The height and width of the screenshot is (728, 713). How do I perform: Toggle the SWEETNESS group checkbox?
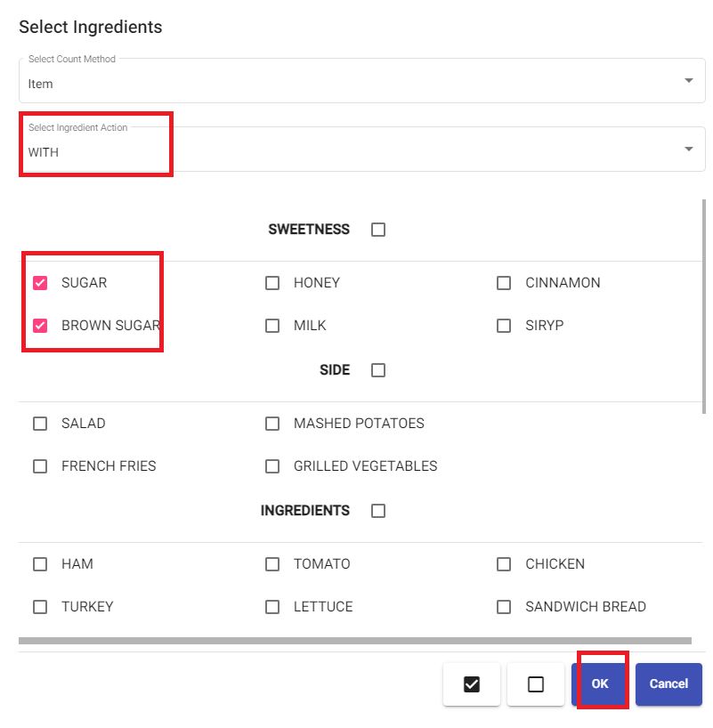(x=378, y=230)
